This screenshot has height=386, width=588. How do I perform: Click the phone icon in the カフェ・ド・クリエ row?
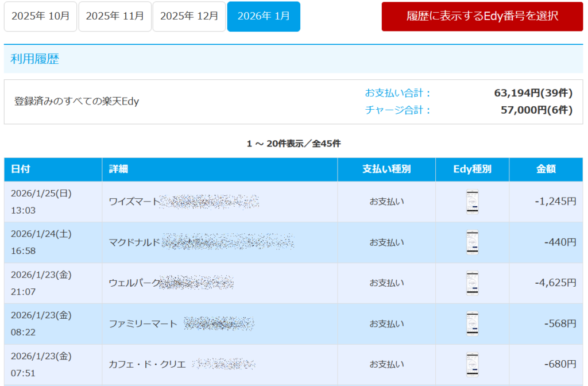coord(472,365)
